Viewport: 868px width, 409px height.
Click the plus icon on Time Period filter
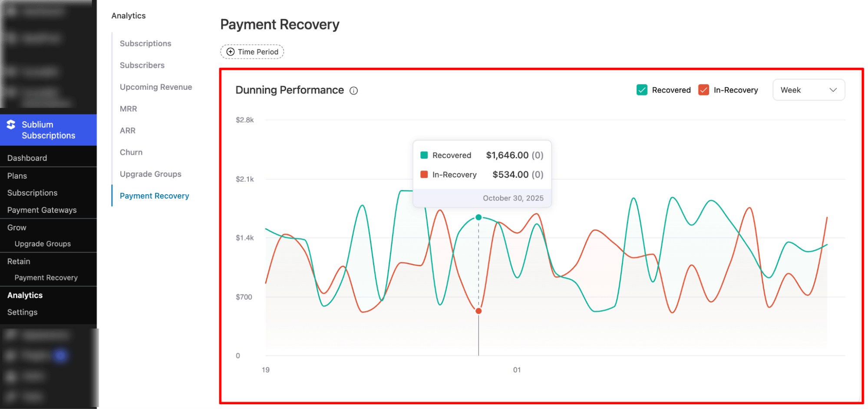230,51
